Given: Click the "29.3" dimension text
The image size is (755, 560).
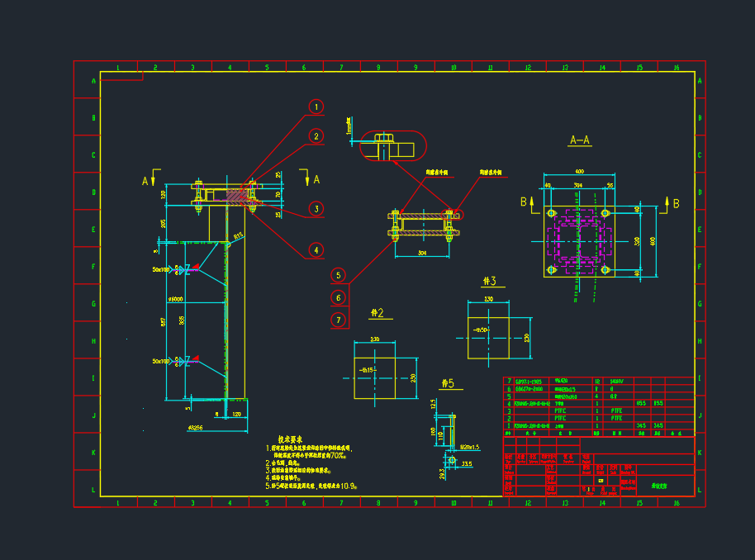Looking at the screenshot, I should (x=442, y=474).
